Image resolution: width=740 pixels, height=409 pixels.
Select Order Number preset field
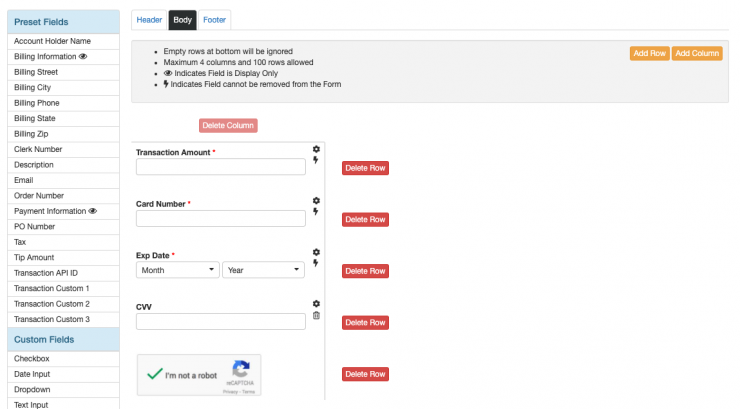click(x=63, y=196)
